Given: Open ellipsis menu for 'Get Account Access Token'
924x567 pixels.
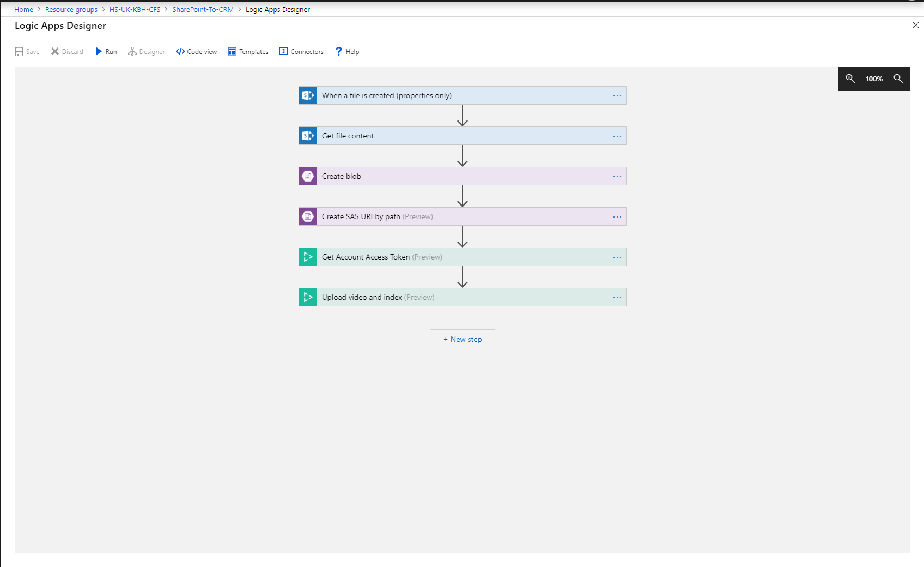Looking at the screenshot, I should pos(617,257).
